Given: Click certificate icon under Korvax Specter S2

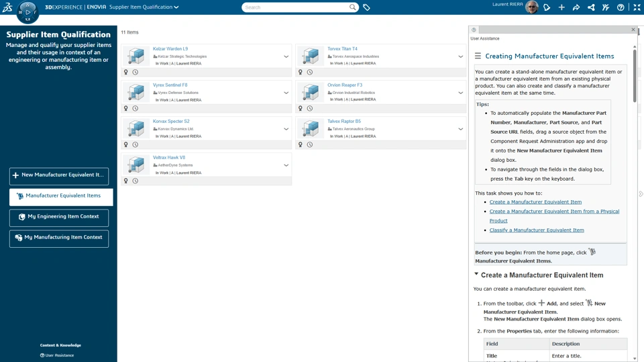Looking at the screenshot, I should tap(126, 144).
